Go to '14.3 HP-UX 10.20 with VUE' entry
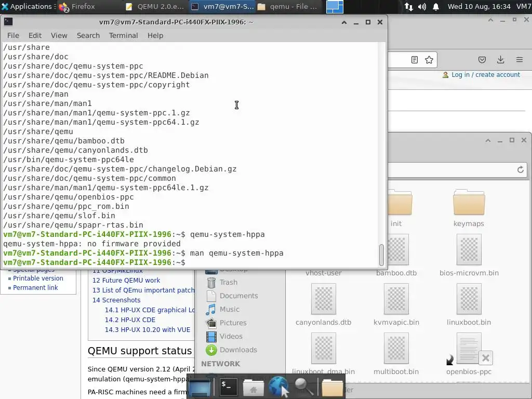This screenshot has width=532, height=399. [x=147, y=329]
